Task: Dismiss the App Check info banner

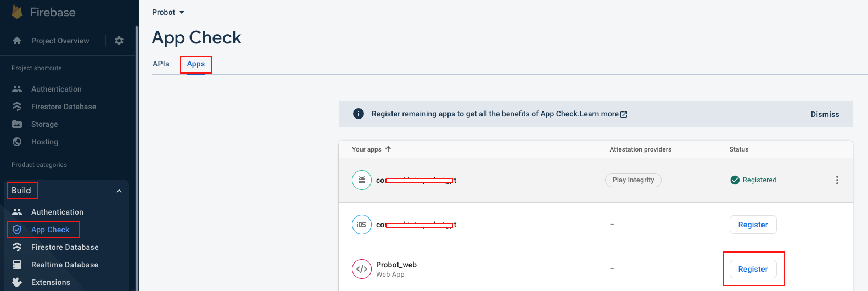Action: click(x=825, y=114)
